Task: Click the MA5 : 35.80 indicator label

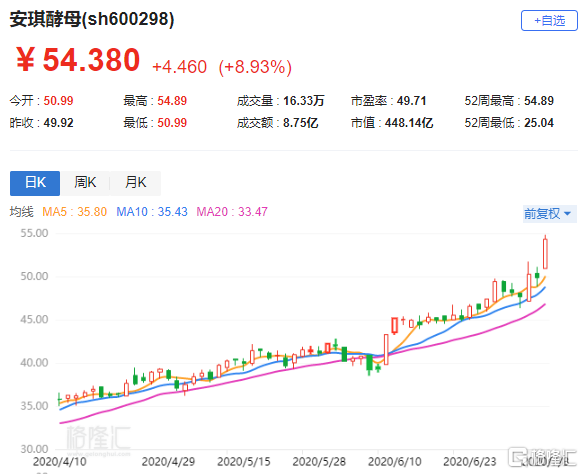Action: pos(74,212)
